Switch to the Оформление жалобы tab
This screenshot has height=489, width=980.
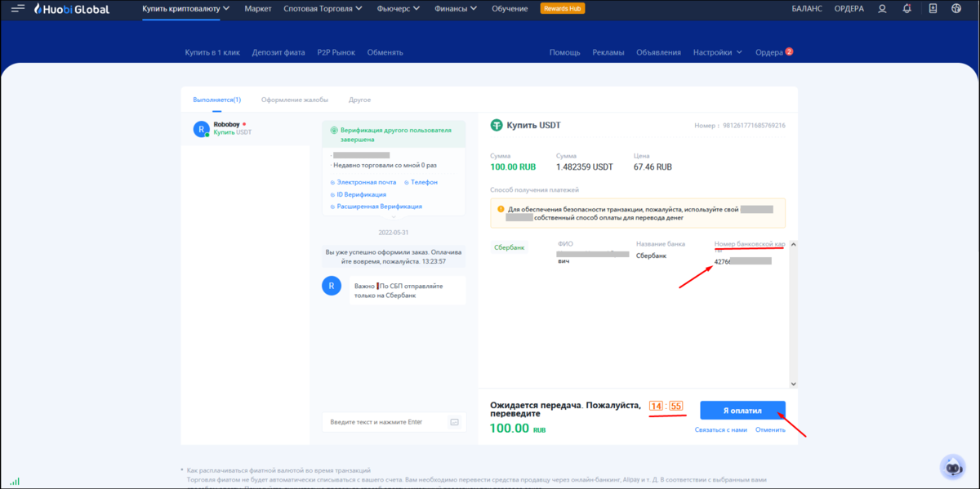[295, 100]
